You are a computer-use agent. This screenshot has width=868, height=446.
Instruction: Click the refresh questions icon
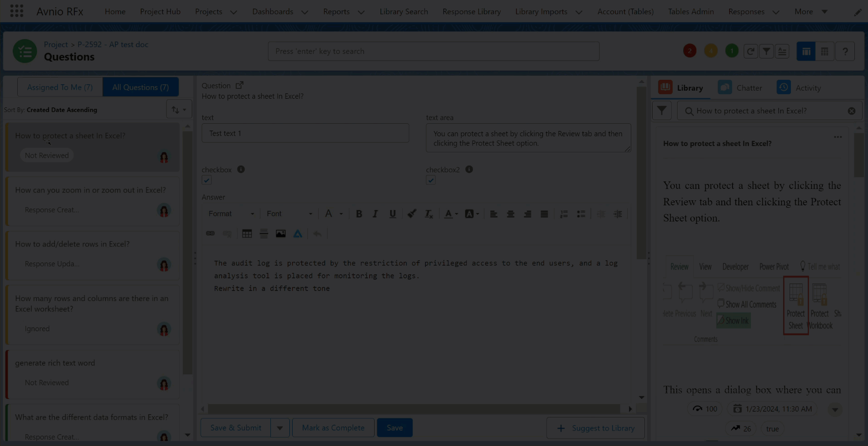751,51
